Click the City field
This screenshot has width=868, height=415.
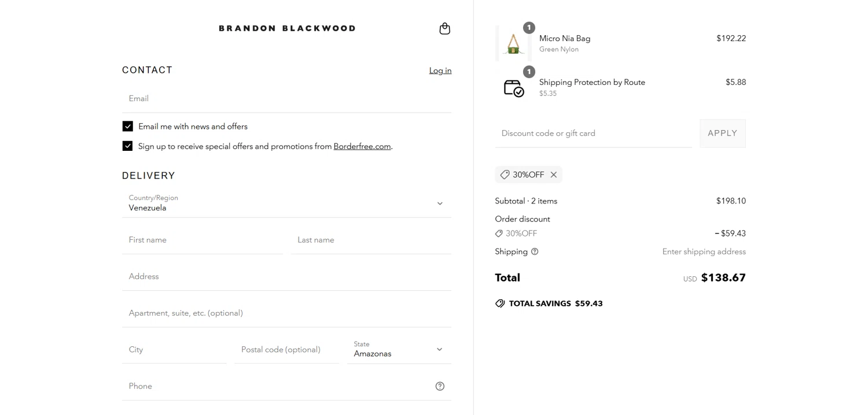(174, 350)
